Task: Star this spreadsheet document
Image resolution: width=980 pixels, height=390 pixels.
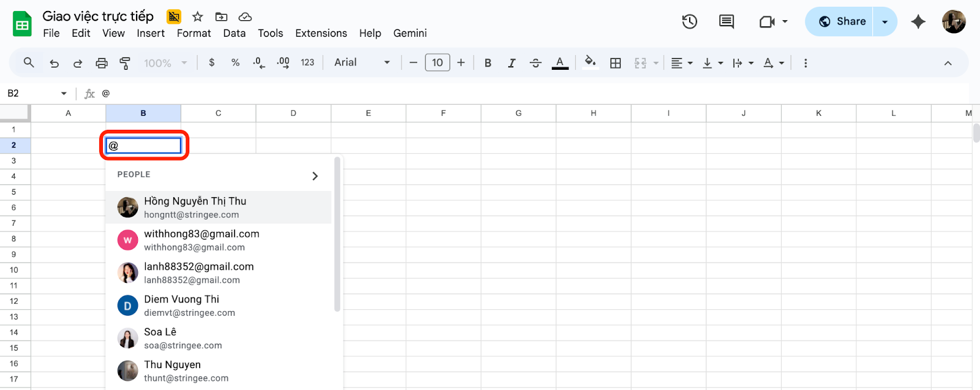Action: (x=197, y=17)
